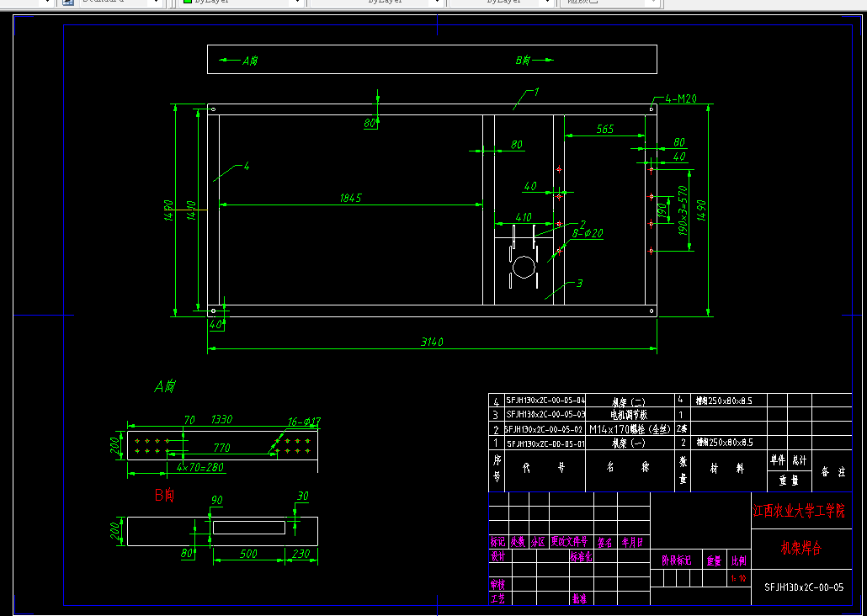The height and width of the screenshot is (616, 867).
Task: Select the red 机架焊合 drawing title
Action: [x=801, y=548]
